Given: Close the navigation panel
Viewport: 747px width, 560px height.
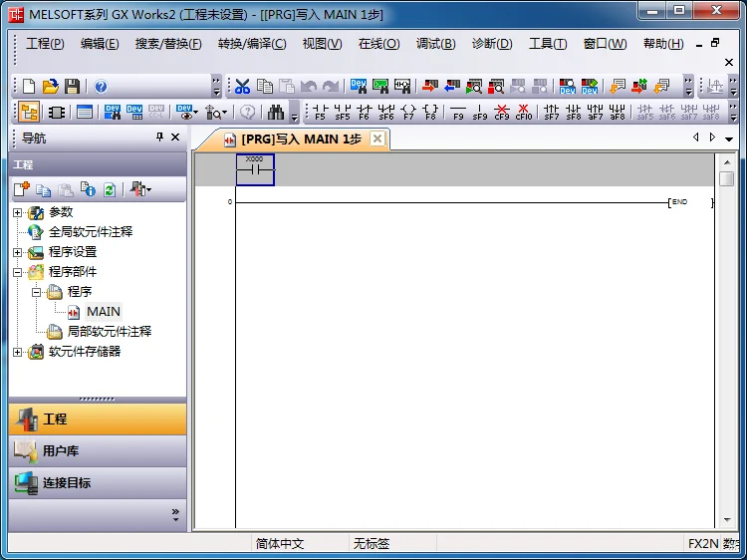Looking at the screenshot, I should click(x=175, y=138).
